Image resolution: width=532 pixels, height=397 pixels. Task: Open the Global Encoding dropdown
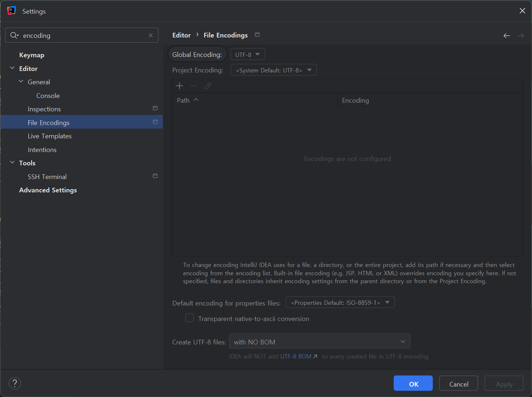[248, 54]
